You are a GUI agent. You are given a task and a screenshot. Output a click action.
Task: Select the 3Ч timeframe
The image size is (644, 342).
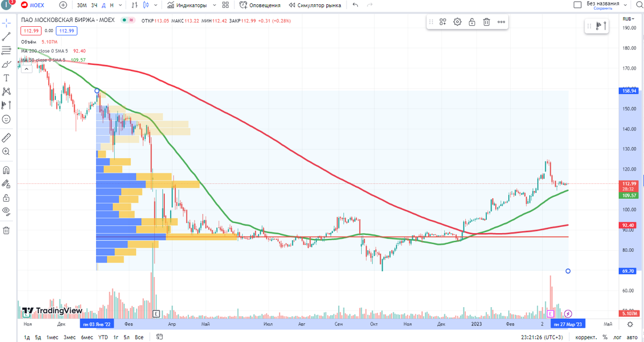(x=94, y=5)
